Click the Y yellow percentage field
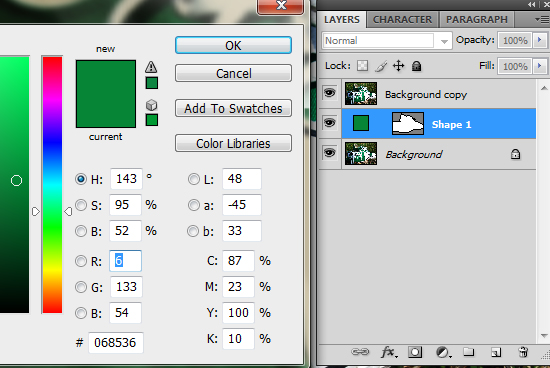The width and height of the screenshot is (550, 368). tap(238, 313)
